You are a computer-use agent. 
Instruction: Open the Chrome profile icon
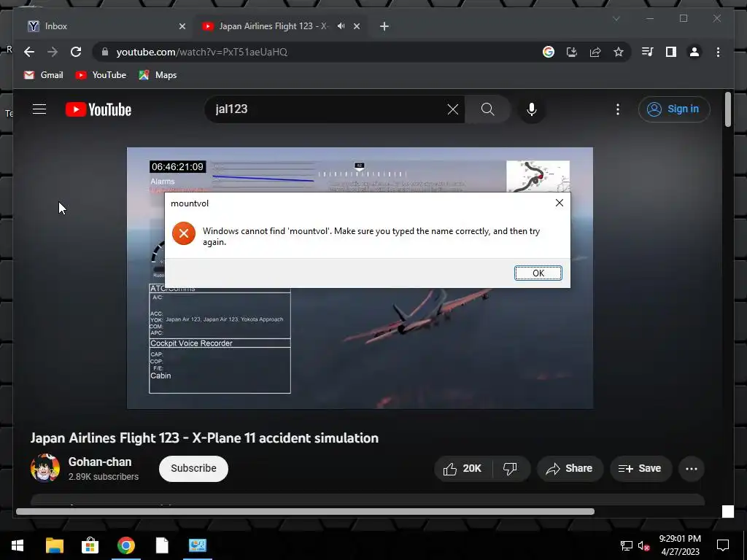pos(694,52)
